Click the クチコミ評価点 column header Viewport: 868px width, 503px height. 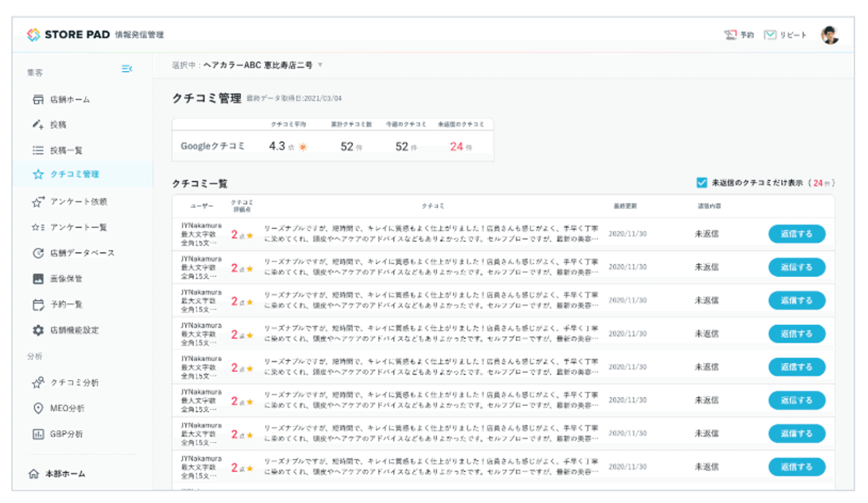(242, 206)
